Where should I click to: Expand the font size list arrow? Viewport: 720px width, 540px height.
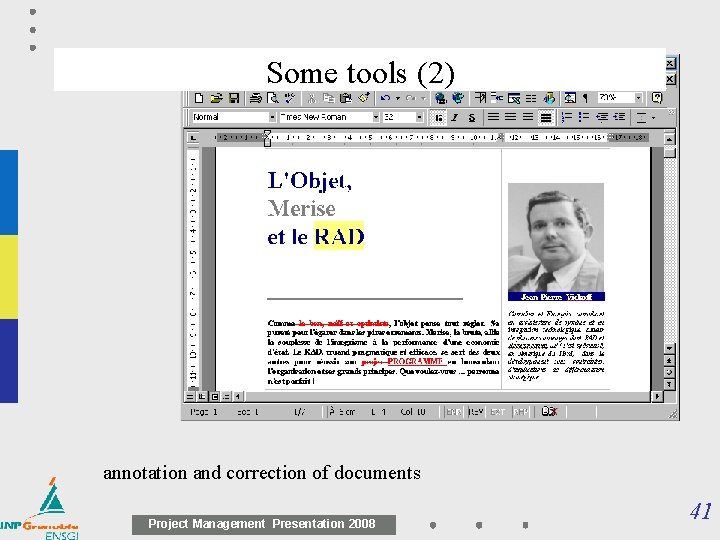419,117
